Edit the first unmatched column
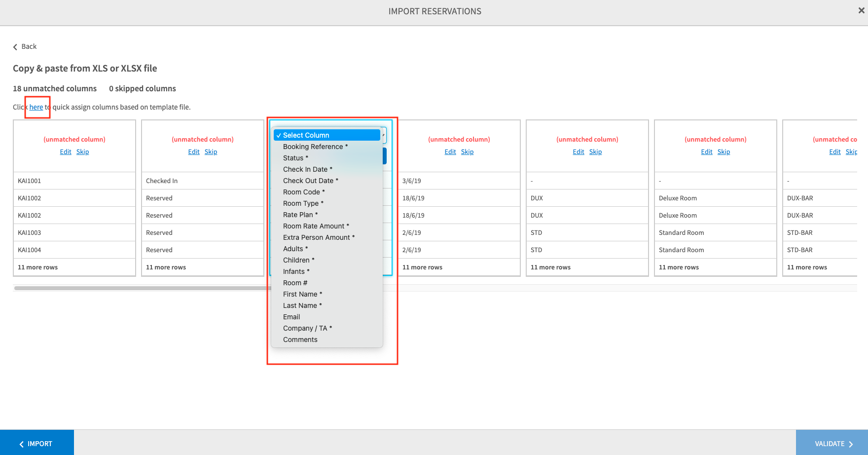 (x=66, y=152)
